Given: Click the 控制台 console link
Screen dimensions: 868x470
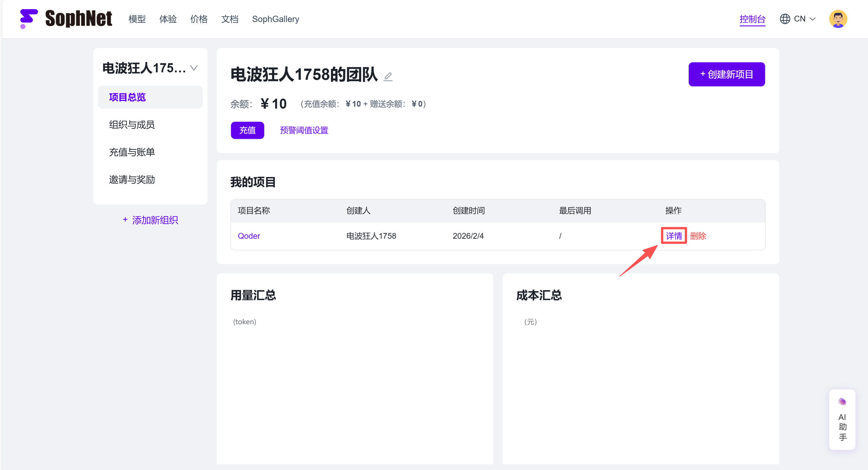Looking at the screenshot, I should pyautogui.click(x=752, y=19).
